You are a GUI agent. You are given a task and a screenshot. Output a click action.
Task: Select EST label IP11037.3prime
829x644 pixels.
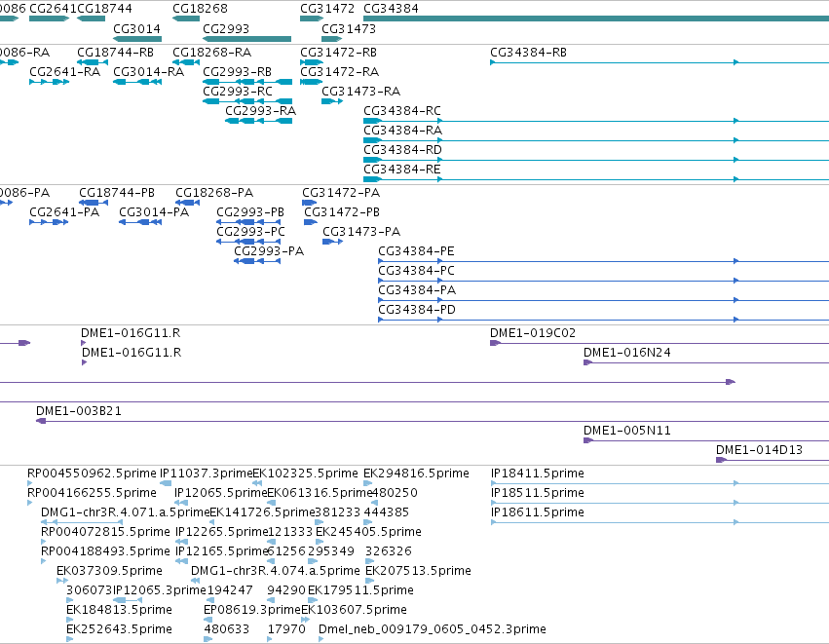pos(207,474)
